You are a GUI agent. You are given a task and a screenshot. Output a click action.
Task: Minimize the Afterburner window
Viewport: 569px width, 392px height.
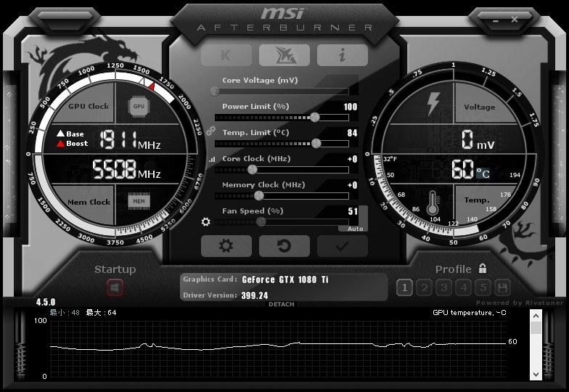click(496, 20)
